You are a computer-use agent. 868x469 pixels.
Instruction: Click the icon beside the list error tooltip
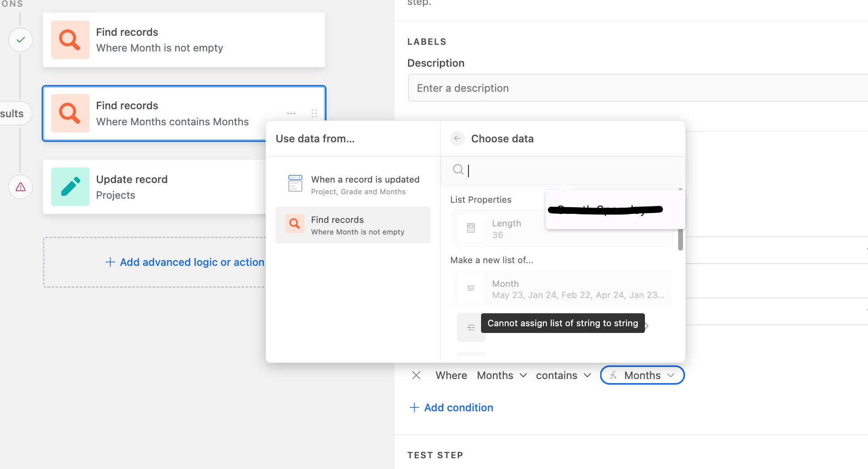(471, 328)
